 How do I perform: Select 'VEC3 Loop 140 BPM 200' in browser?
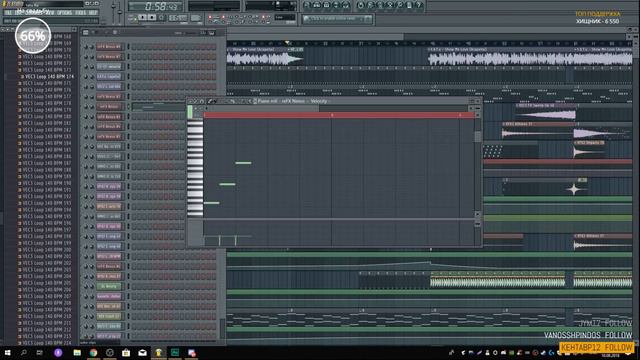(47, 249)
